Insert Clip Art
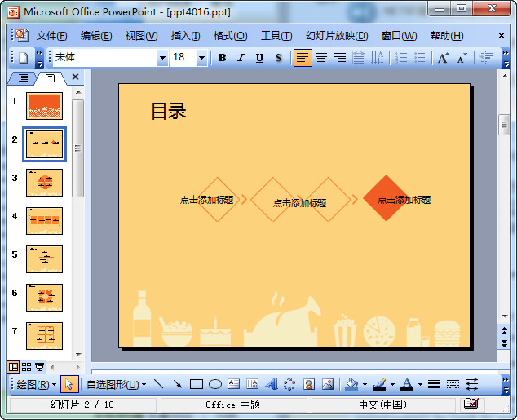 point(308,384)
